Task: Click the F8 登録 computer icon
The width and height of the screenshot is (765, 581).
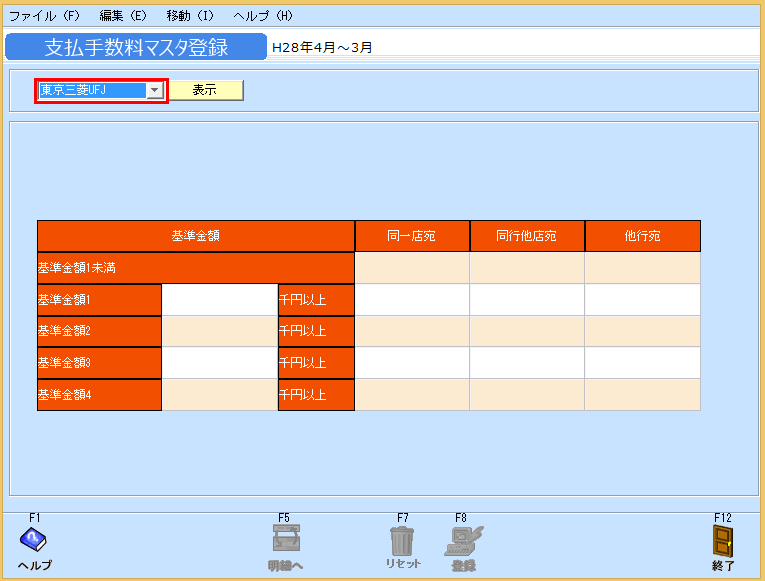Action: tap(463, 540)
